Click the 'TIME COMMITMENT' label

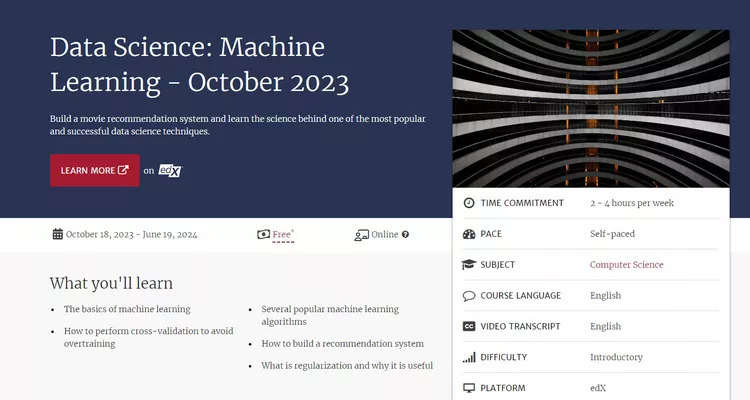522,203
